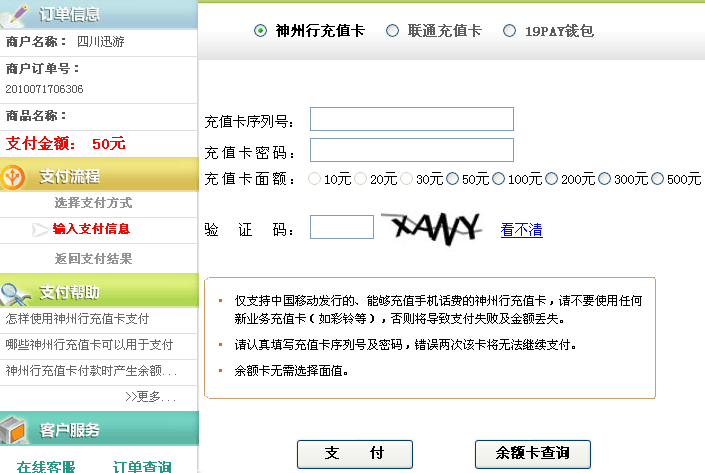This screenshot has height=473, width=705.
Task: Select 联通充值卡 payment option
Action: 392,31
